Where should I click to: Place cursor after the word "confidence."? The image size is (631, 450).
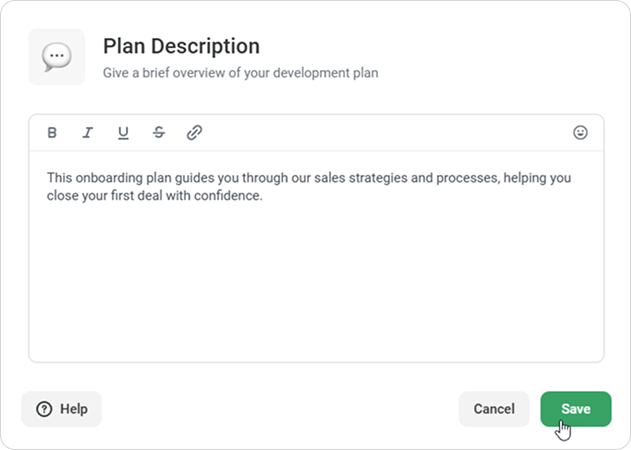[x=263, y=196]
